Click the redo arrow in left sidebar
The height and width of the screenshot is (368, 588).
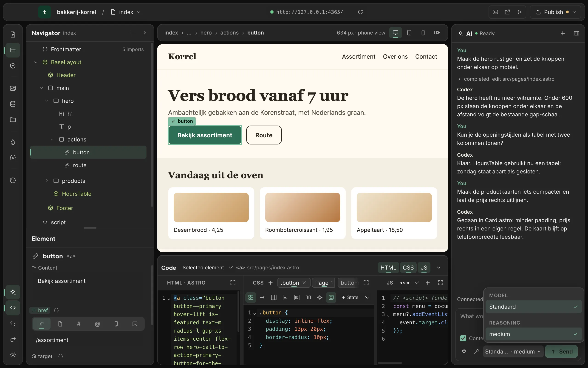pos(13,339)
